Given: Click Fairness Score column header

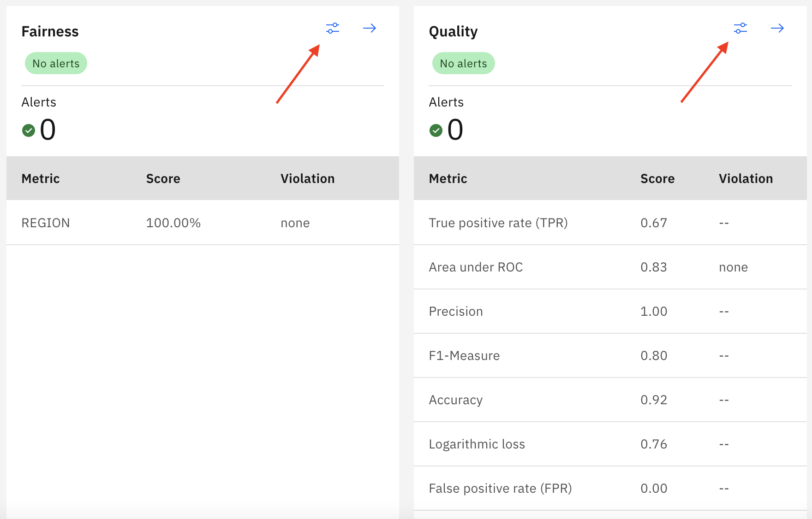Looking at the screenshot, I should click(163, 178).
